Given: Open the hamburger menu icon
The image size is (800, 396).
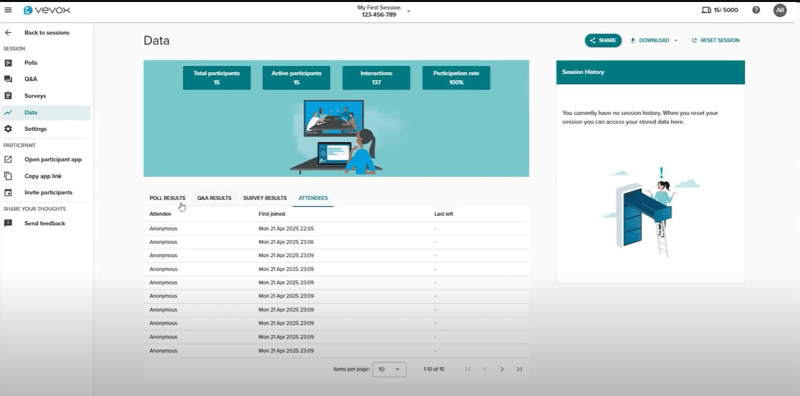Looking at the screenshot, I should [x=8, y=10].
